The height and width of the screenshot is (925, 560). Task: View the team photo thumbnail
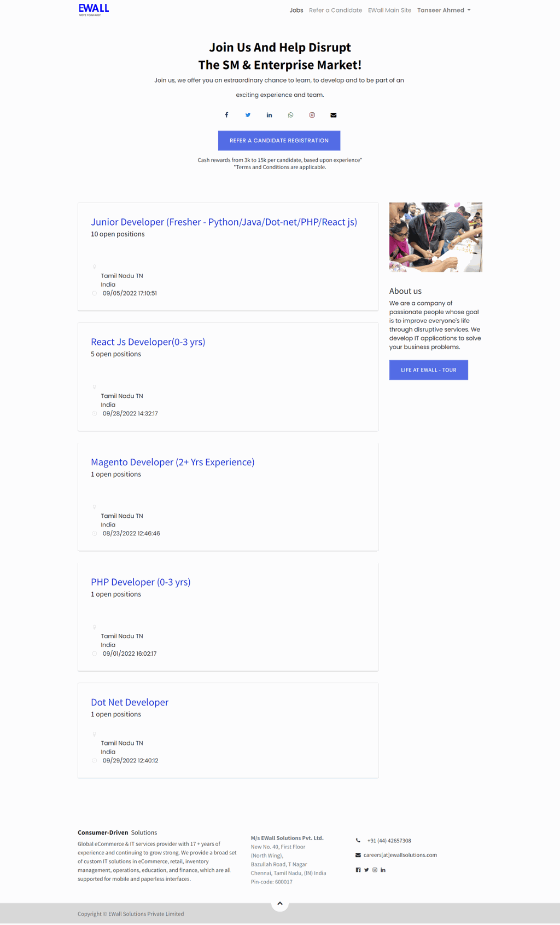436,237
